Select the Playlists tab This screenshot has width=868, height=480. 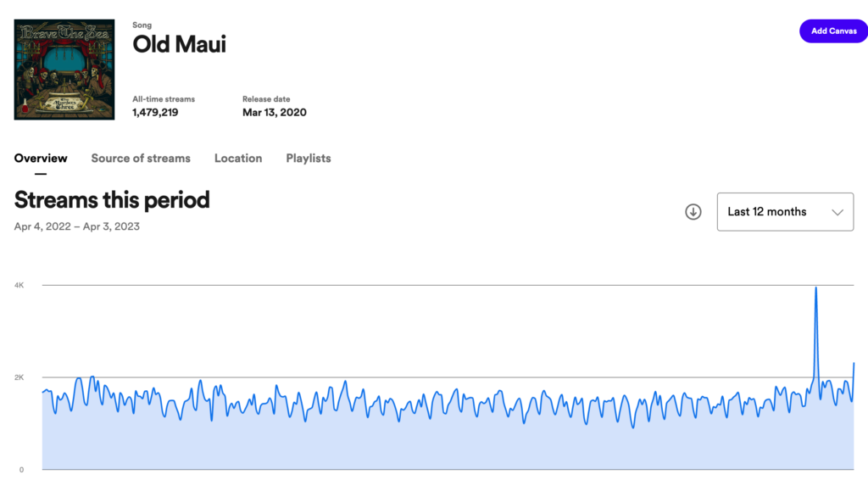(x=309, y=159)
